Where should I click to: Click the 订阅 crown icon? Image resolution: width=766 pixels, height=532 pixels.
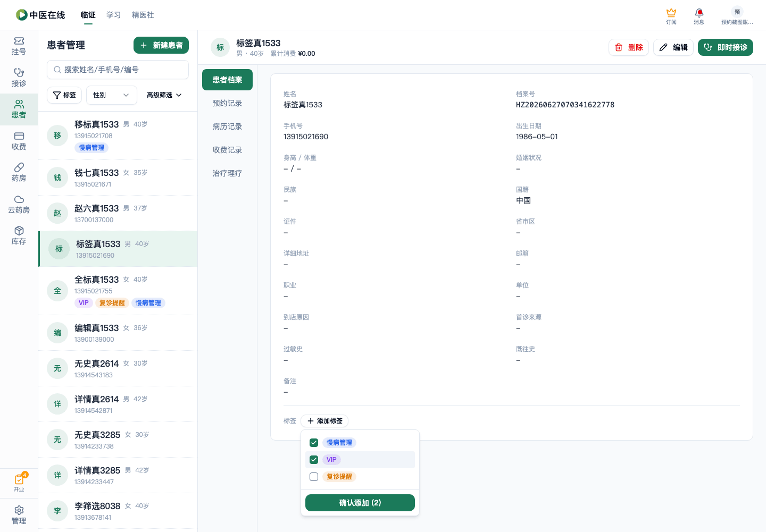click(671, 16)
